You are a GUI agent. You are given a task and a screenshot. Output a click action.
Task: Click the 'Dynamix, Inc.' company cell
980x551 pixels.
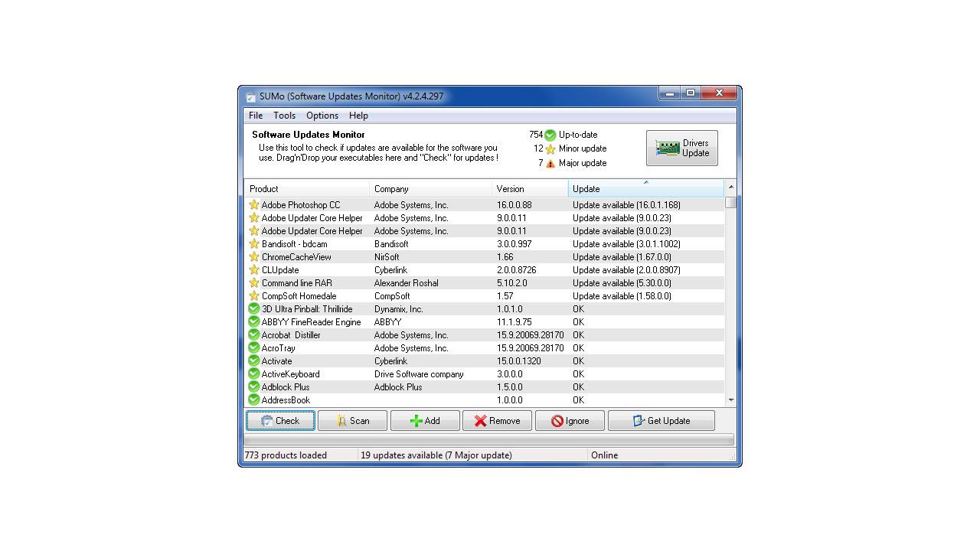pos(398,309)
